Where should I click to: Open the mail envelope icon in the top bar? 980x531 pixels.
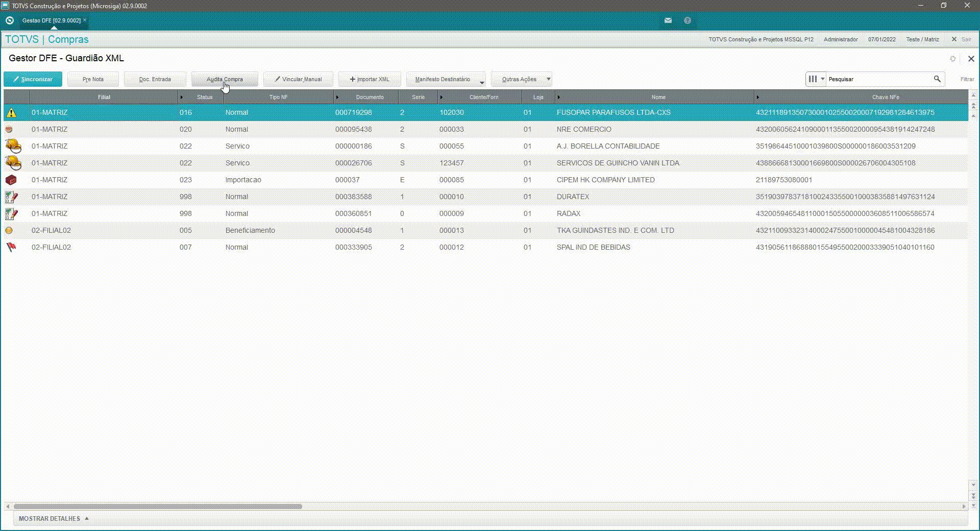pyautogui.click(x=668, y=20)
